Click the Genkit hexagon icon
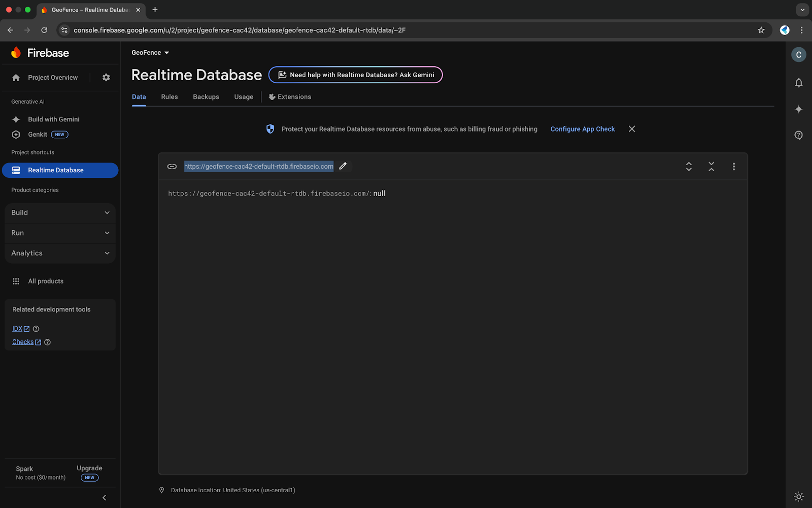The height and width of the screenshot is (508, 812). (16, 135)
